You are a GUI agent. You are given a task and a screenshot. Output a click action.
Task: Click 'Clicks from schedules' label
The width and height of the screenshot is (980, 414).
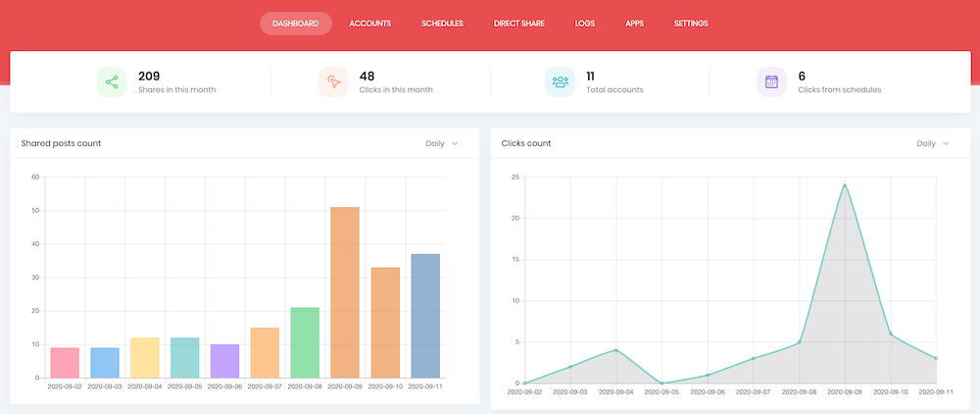pyautogui.click(x=840, y=90)
